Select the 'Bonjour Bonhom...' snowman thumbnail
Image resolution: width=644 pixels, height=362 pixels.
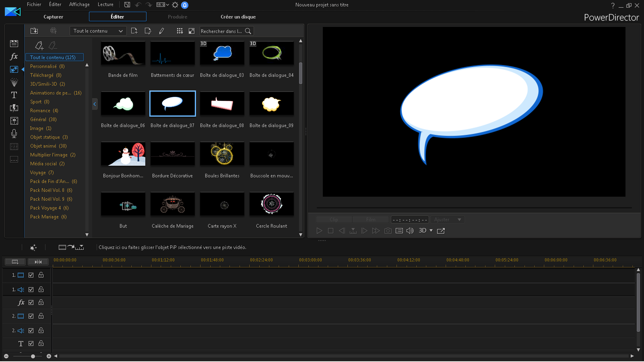click(x=123, y=154)
